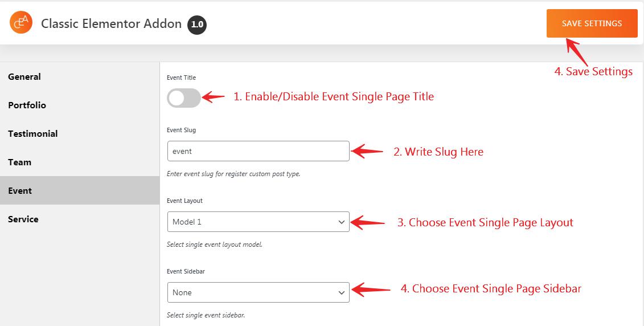Toggle the Event Title switch
The width and height of the screenshot is (644, 326).
[184, 98]
